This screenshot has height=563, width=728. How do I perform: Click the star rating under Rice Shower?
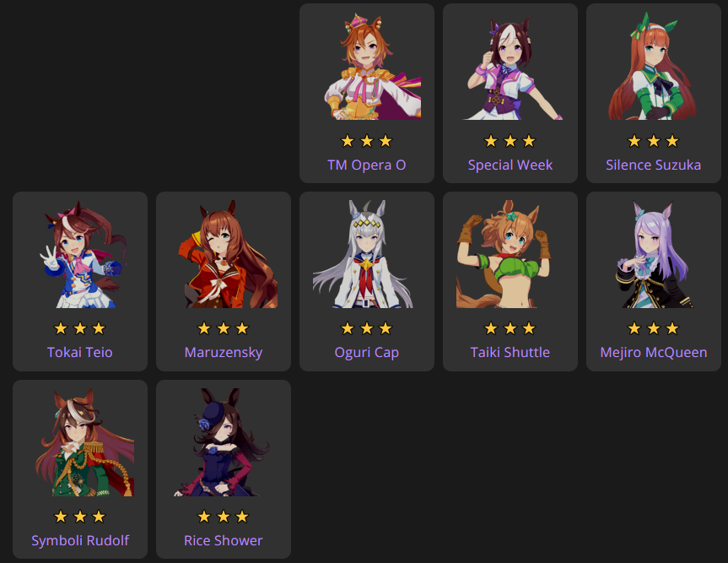[224, 517]
